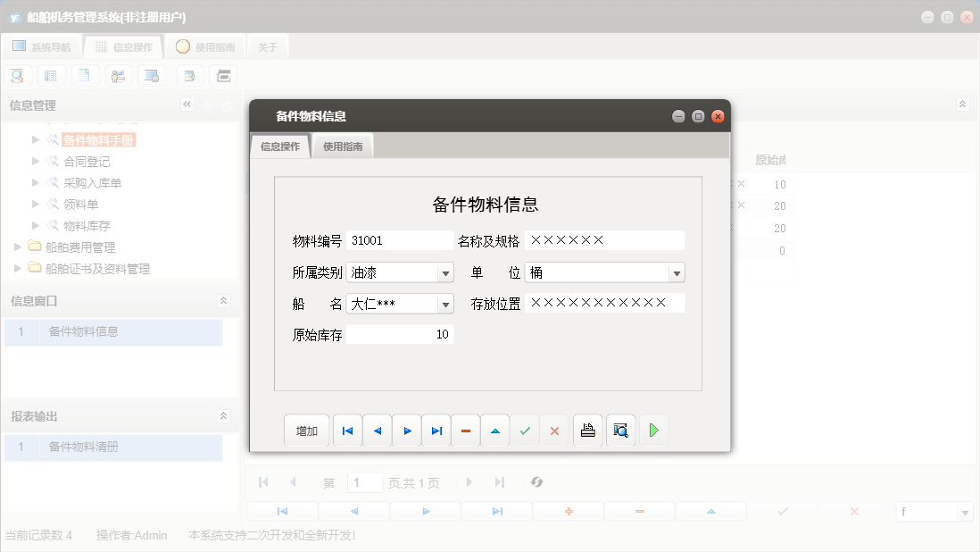The height and width of the screenshot is (552, 980).
Task: Expand the 船舶费用管理 tree folder
Action: click(x=16, y=247)
